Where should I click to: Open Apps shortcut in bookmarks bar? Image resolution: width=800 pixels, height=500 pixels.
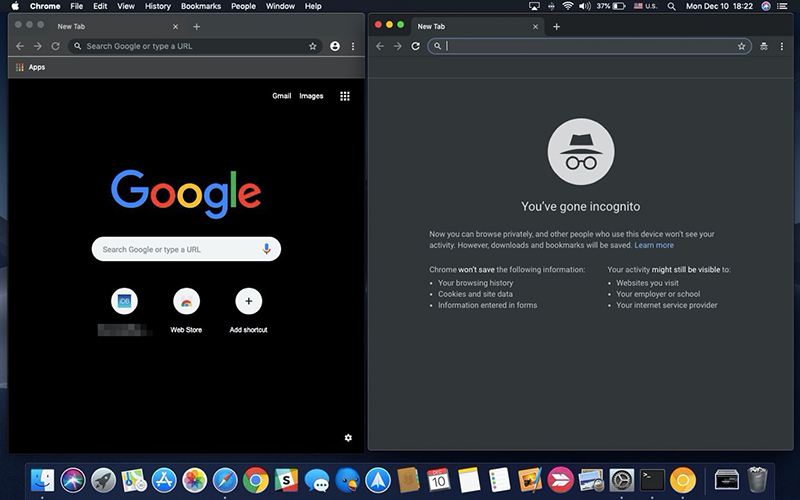(x=31, y=67)
